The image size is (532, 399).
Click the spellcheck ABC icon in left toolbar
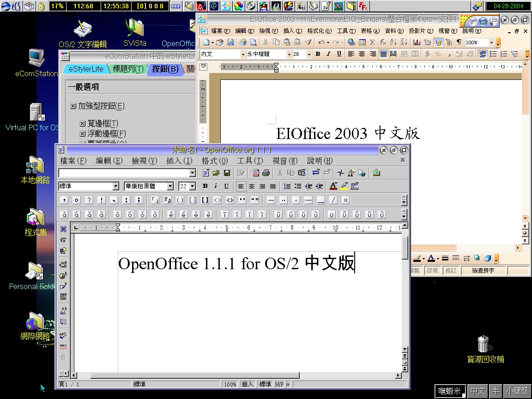[63, 335]
